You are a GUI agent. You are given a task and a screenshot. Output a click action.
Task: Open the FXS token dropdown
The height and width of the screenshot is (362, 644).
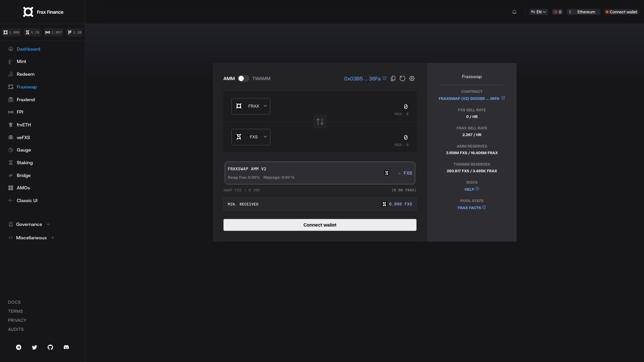coord(251,137)
